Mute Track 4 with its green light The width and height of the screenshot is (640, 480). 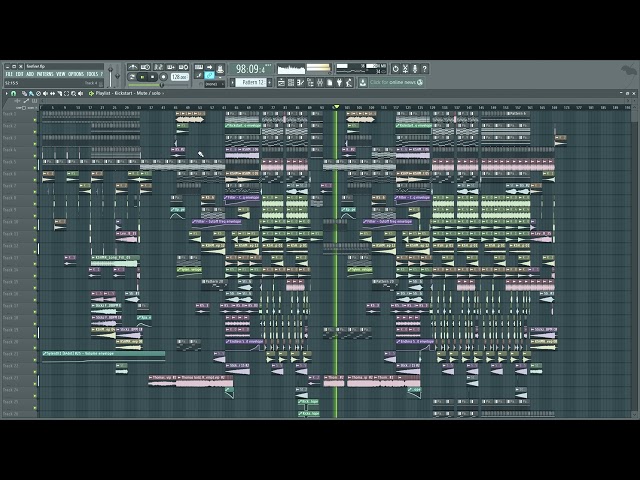click(35, 156)
